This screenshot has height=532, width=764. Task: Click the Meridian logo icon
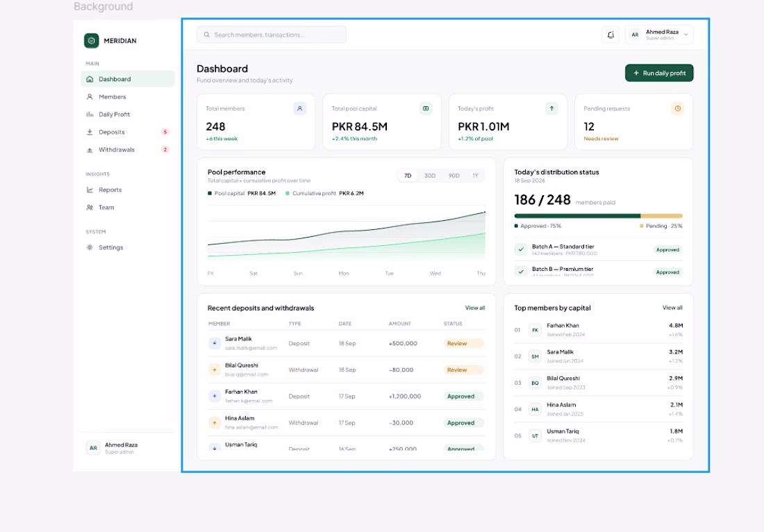pyautogui.click(x=91, y=41)
